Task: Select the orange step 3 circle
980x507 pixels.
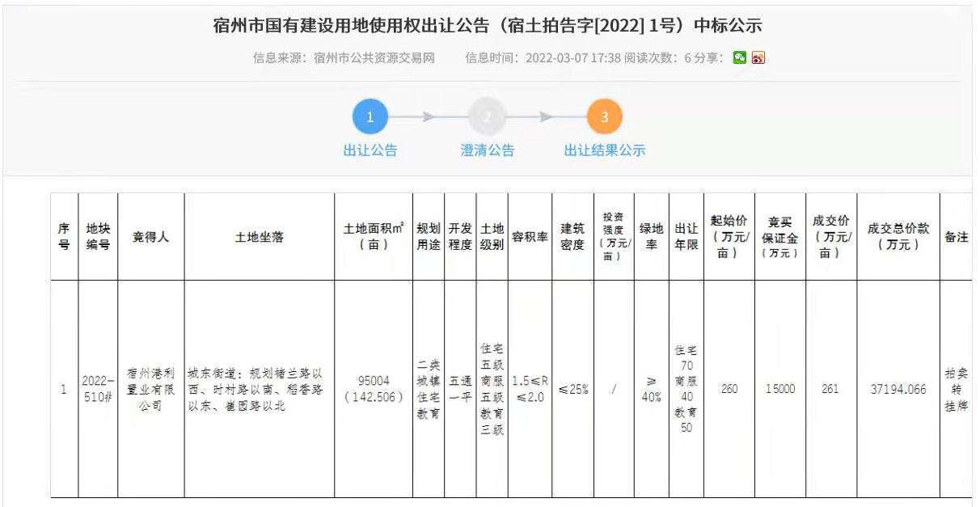Action: (x=605, y=117)
